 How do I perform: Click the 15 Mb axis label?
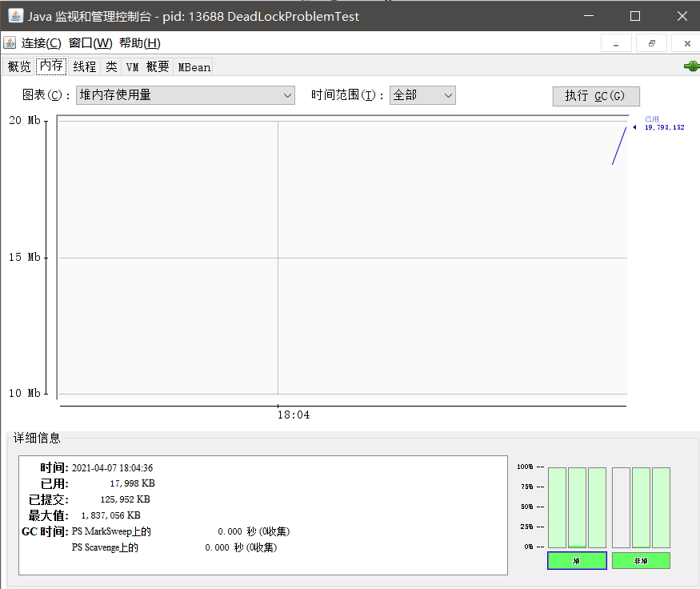tap(25, 257)
